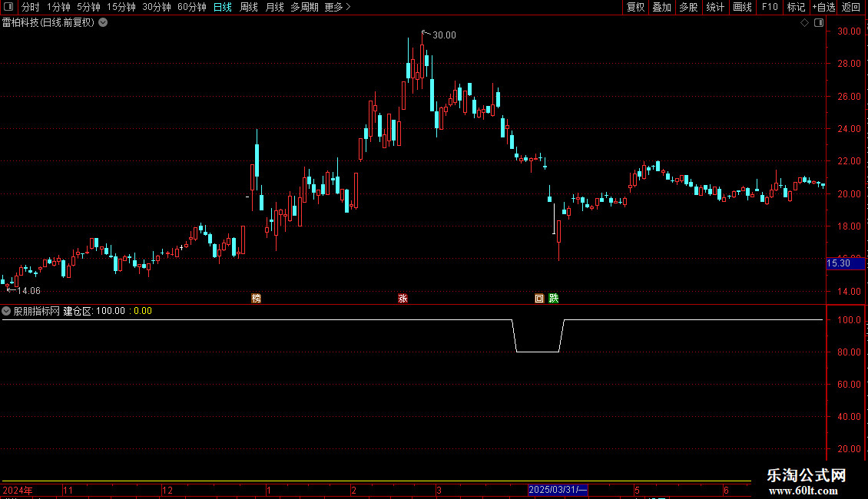Click the 标记 mark button

coord(796,7)
